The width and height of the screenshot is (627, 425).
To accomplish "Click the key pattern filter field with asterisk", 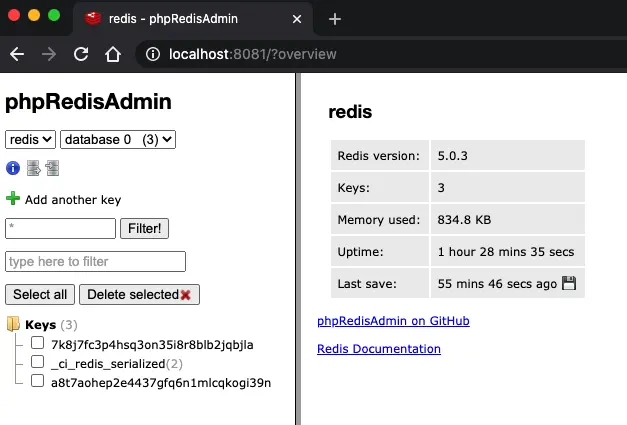I will coord(60,229).
